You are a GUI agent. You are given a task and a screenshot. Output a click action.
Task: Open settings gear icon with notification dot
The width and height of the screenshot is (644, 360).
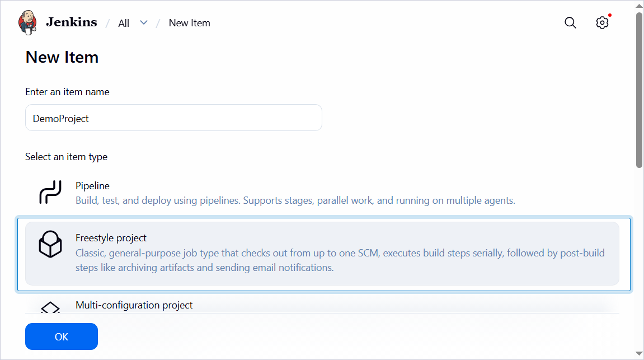point(603,22)
